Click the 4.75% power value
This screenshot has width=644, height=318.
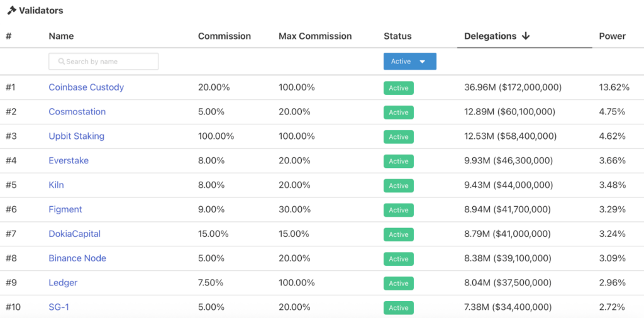tap(612, 112)
